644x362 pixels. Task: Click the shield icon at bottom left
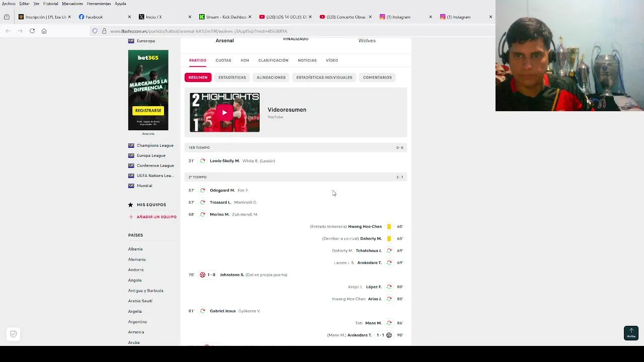pyautogui.click(x=14, y=334)
